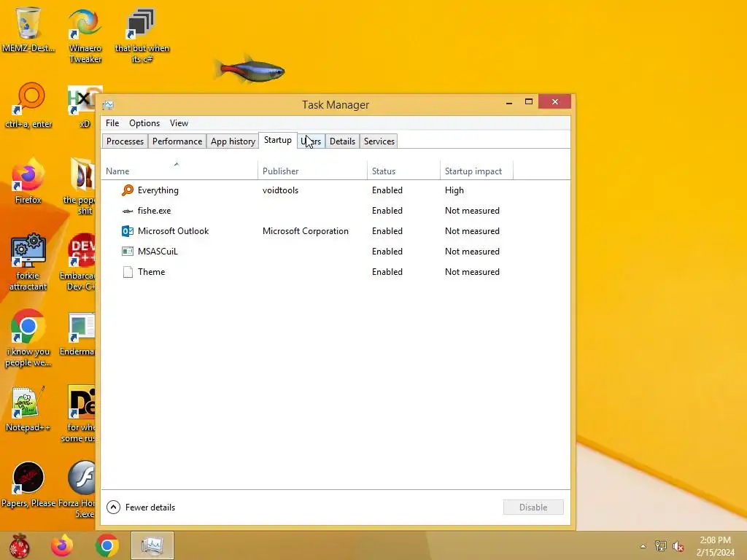Click the Task Manager taskbar button
This screenshot has height=560, width=747.
click(152, 545)
